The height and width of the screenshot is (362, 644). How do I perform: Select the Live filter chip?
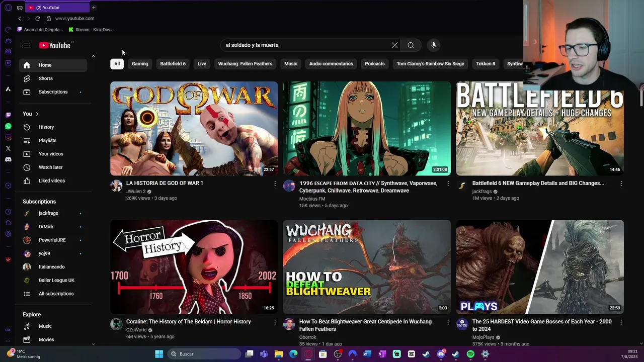pyautogui.click(x=202, y=64)
